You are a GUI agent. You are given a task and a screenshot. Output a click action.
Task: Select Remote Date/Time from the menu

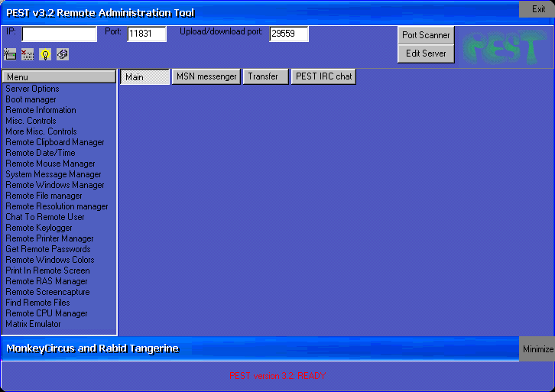pyautogui.click(x=41, y=153)
